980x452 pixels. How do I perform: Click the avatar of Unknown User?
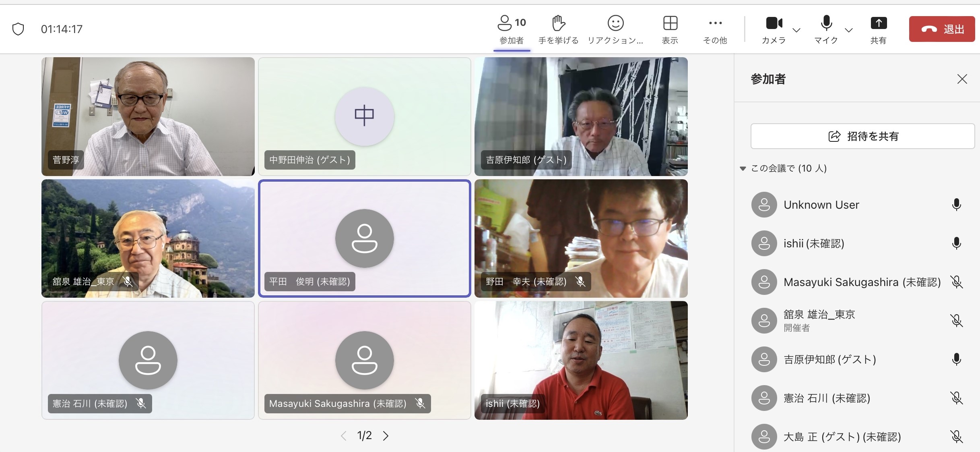click(764, 205)
